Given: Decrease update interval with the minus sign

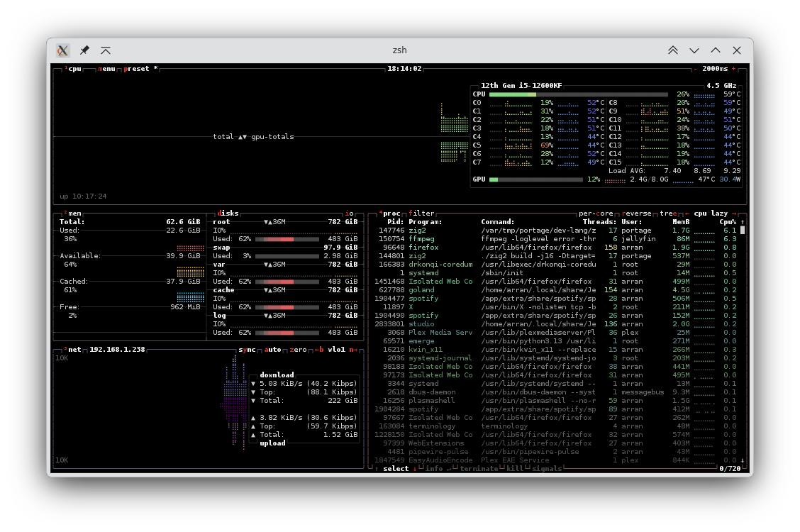Looking at the screenshot, I should [x=695, y=69].
